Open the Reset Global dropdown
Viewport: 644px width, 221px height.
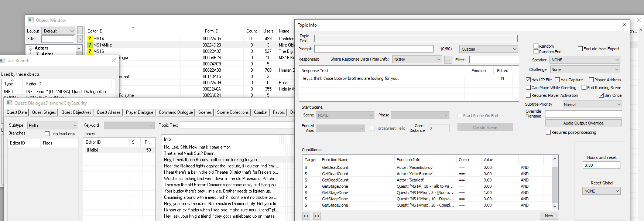click(x=602, y=191)
